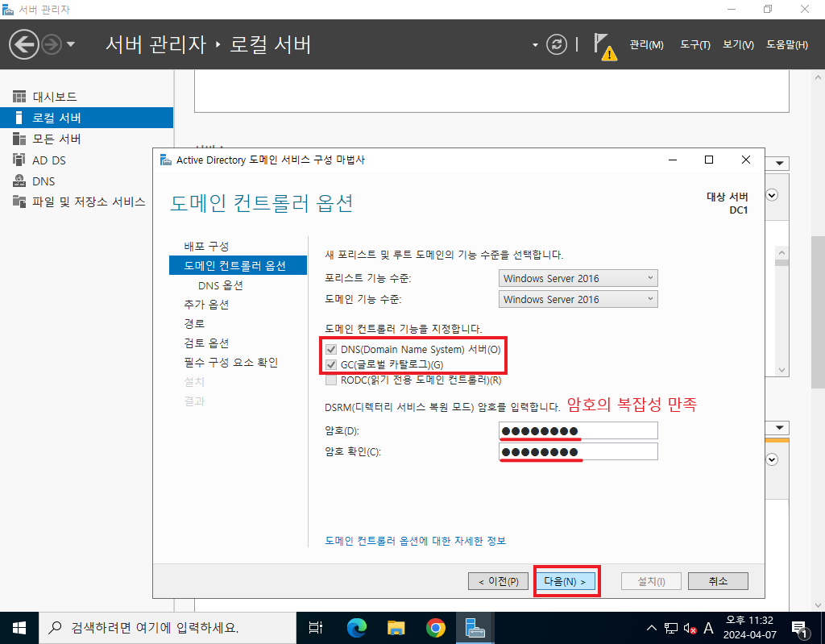Open the Windows Start menu

tap(19, 628)
